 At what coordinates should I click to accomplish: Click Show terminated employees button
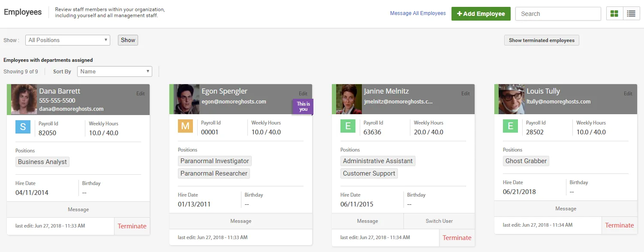(542, 40)
